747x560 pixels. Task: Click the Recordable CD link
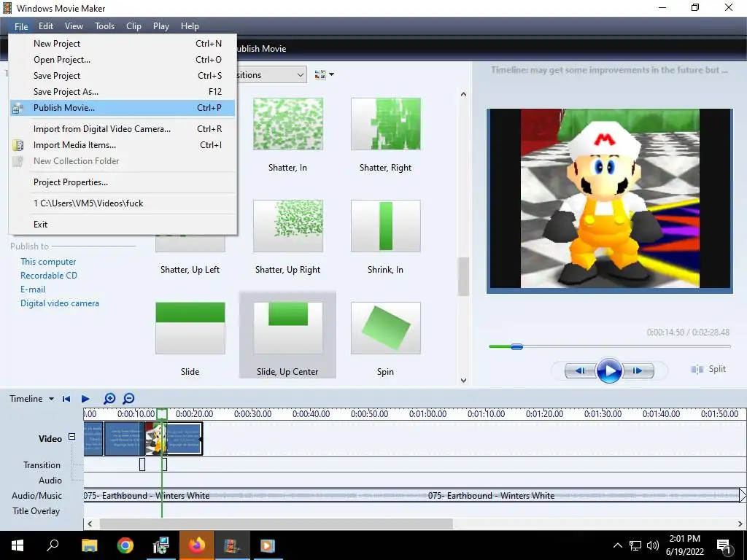pos(49,275)
